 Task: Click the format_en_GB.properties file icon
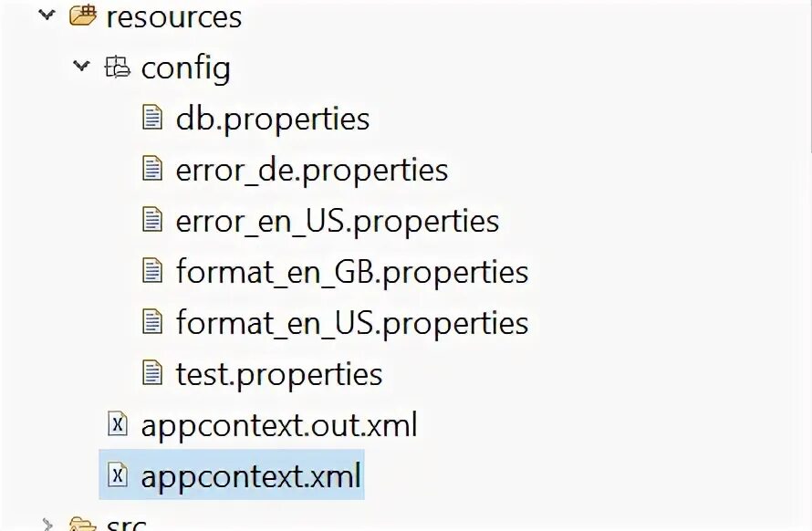(152, 271)
